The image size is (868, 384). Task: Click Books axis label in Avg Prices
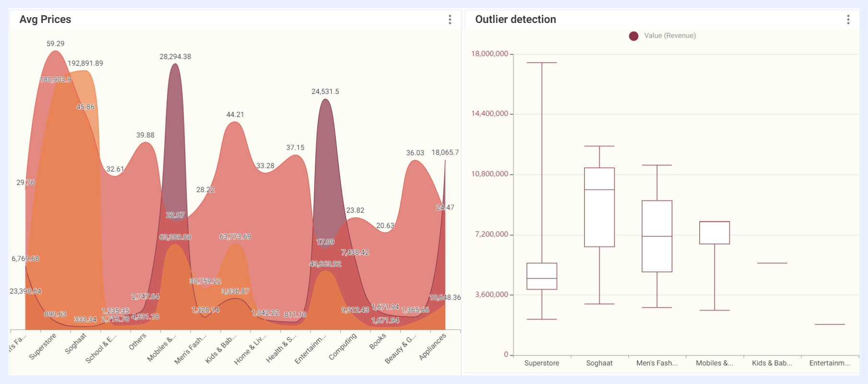tap(378, 341)
